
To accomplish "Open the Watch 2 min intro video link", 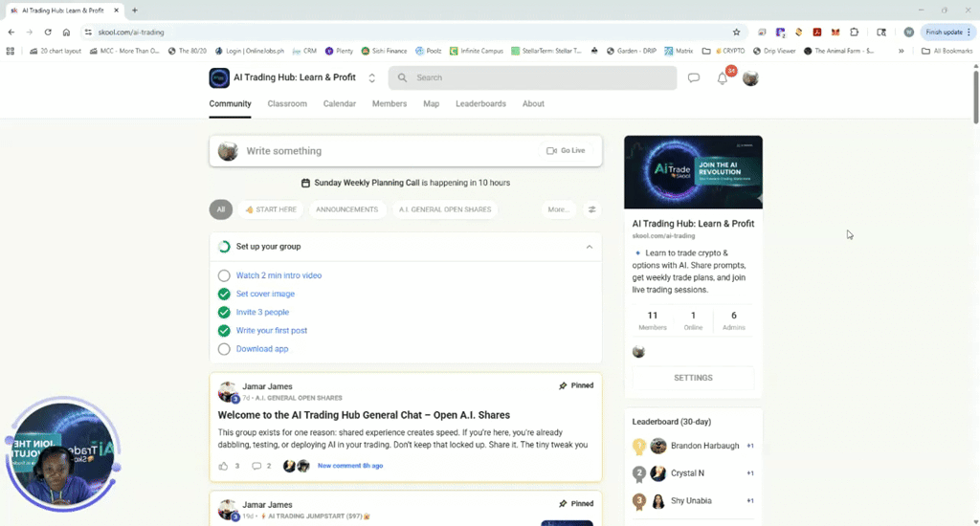I will pos(278,275).
